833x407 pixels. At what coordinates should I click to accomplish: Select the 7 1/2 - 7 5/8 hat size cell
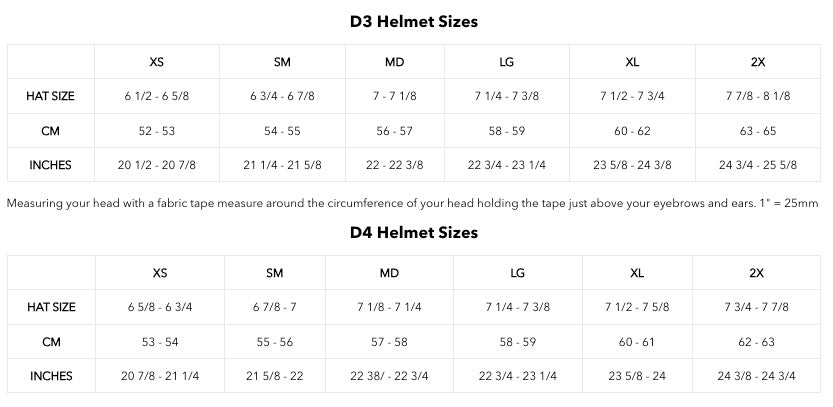pyautogui.click(x=635, y=307)
